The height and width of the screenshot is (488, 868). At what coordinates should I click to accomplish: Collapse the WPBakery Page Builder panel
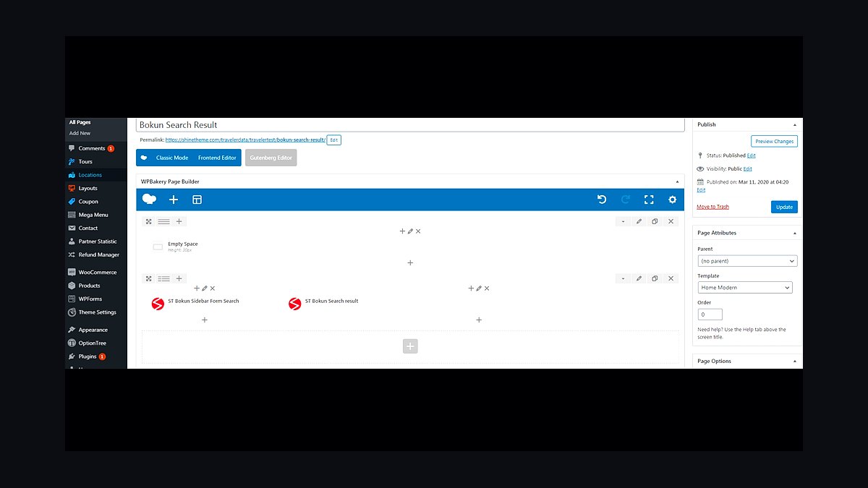pos(678,181)
